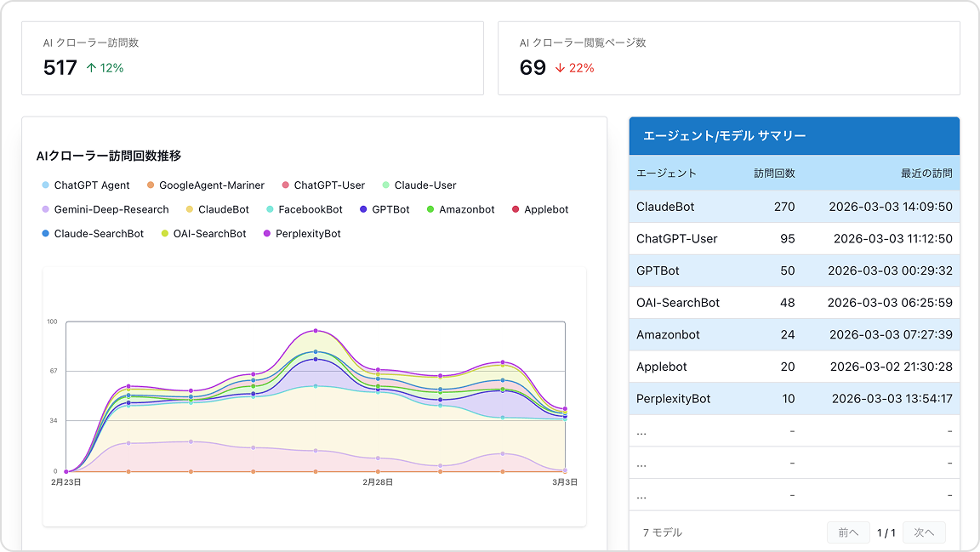Click the GPTBot legend color dot
The image size is (980, 552).
[363, 209]
